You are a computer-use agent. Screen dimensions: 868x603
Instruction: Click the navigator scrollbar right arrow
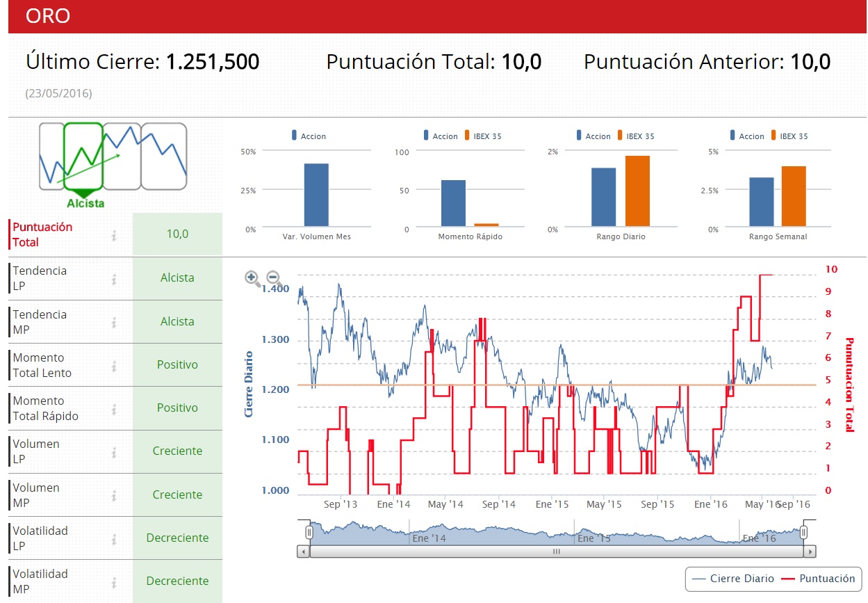tap(810, 552)
